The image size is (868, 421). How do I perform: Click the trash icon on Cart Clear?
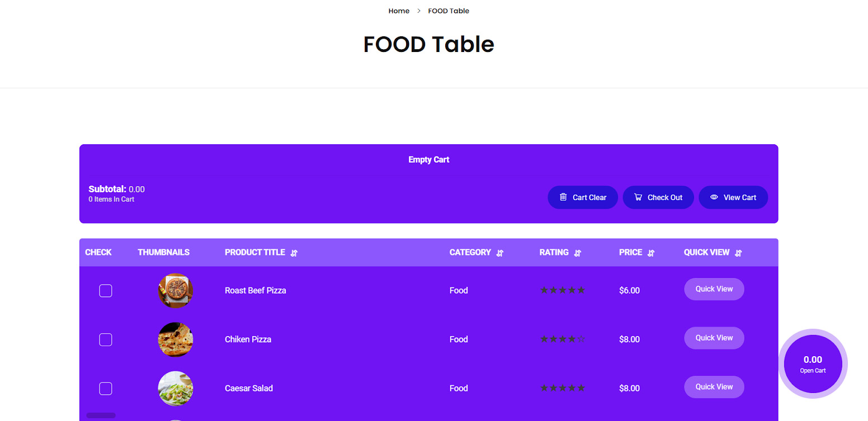pos(563,197)
